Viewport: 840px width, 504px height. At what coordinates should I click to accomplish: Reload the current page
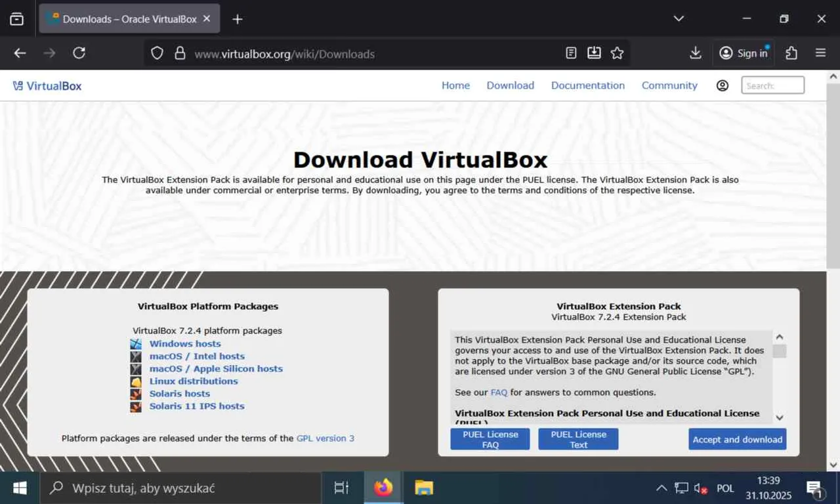(x=79, y=53)
